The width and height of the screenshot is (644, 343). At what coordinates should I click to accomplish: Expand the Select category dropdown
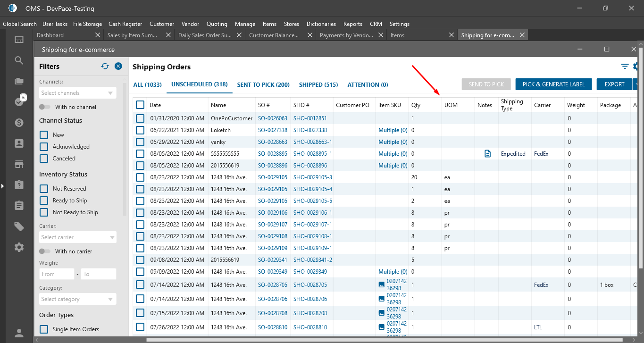77,299
